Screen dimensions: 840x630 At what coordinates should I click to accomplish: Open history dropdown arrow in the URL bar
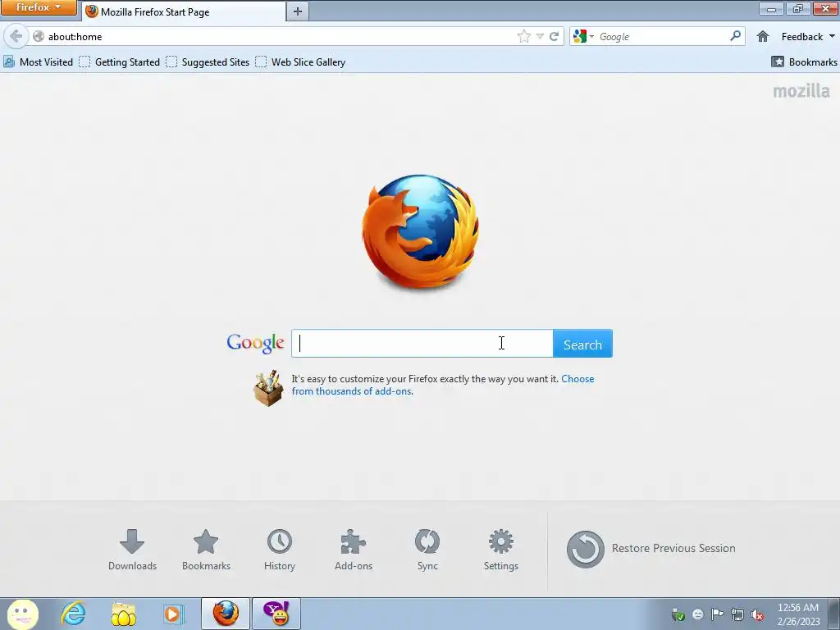(540, 36)
